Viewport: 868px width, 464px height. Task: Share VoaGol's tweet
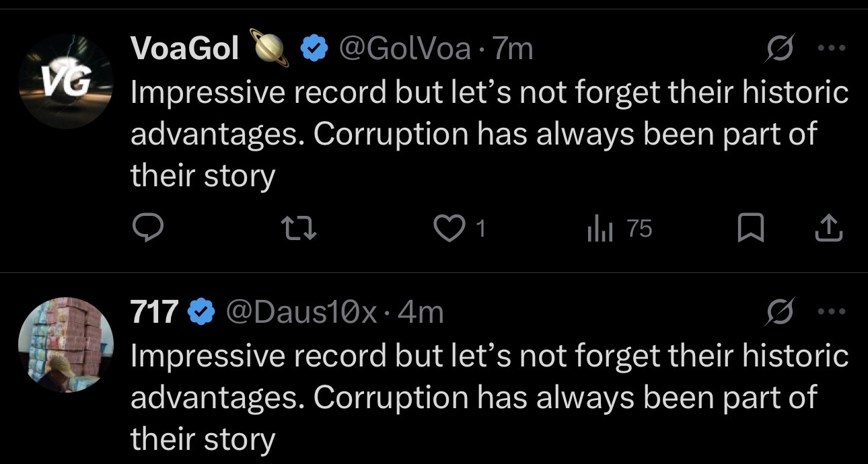click(828, 230)
